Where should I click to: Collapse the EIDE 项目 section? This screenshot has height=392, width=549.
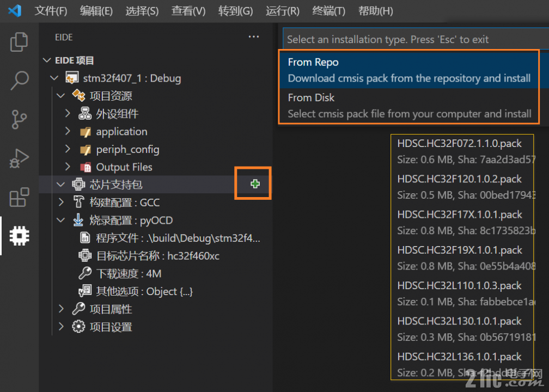point(47,60)
